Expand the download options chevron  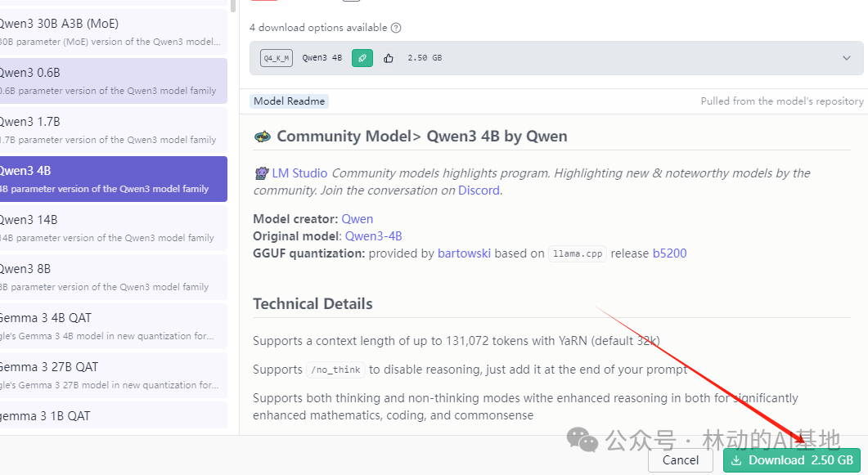point(847,58)
